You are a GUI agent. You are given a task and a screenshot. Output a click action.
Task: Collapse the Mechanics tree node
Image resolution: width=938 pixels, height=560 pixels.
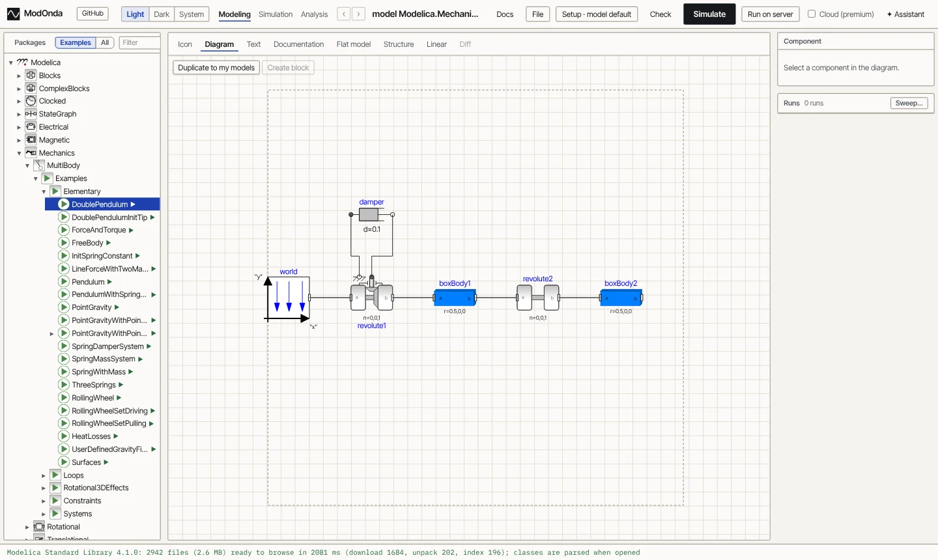click(x=19, y=153)
